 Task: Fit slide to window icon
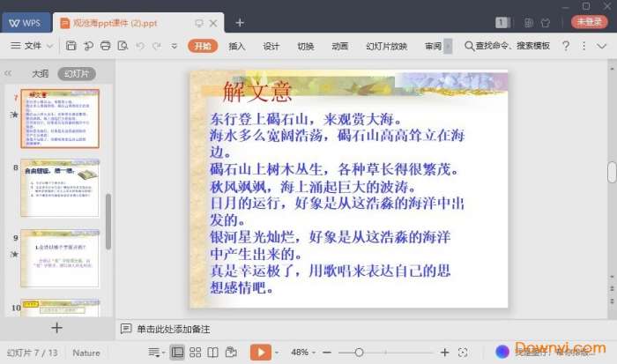(x=463, y=353)
